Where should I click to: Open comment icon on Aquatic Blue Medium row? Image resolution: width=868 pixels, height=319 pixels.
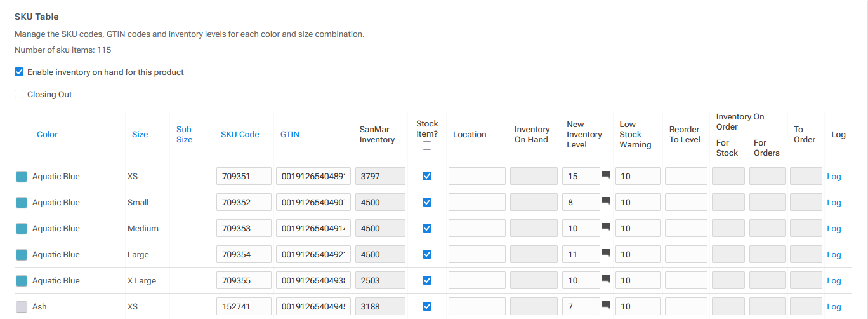click(606, 227)
